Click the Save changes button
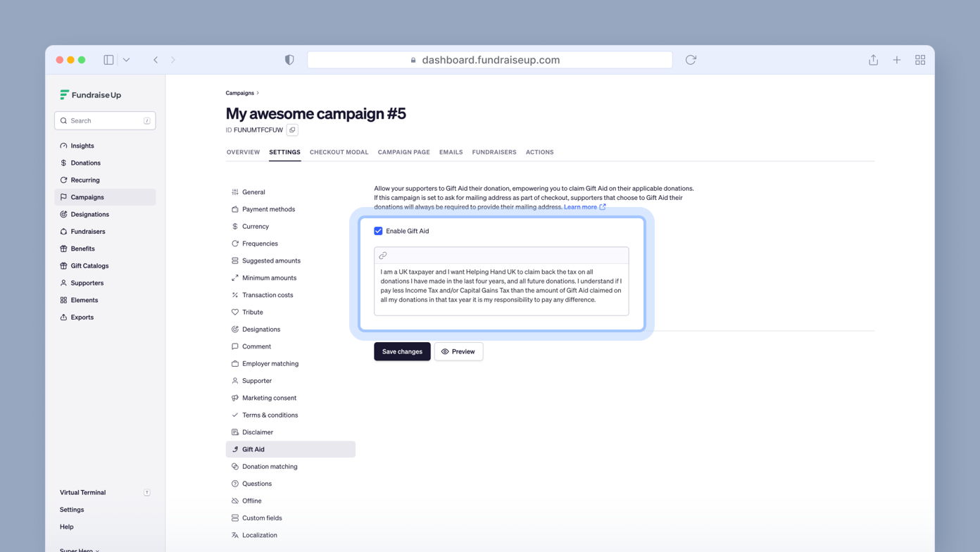The width and height of the screenshot is (980, 552). [x=402, y=351]
